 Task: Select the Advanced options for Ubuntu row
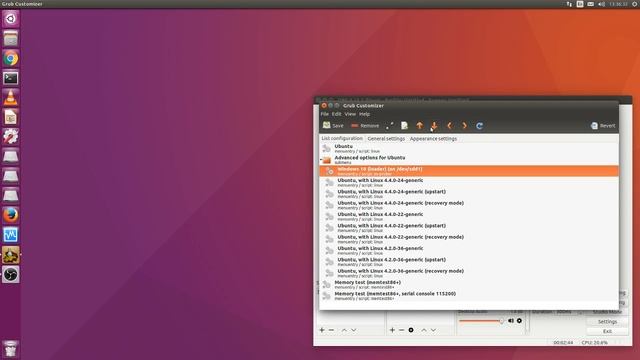click(469, 160)
